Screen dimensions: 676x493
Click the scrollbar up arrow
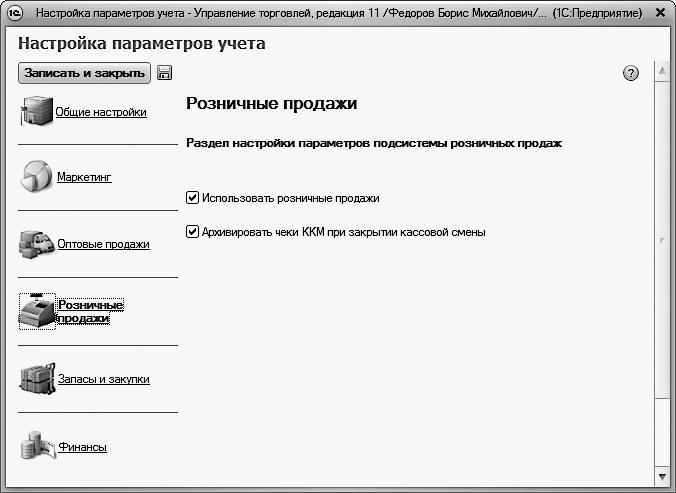click(661, 72)
